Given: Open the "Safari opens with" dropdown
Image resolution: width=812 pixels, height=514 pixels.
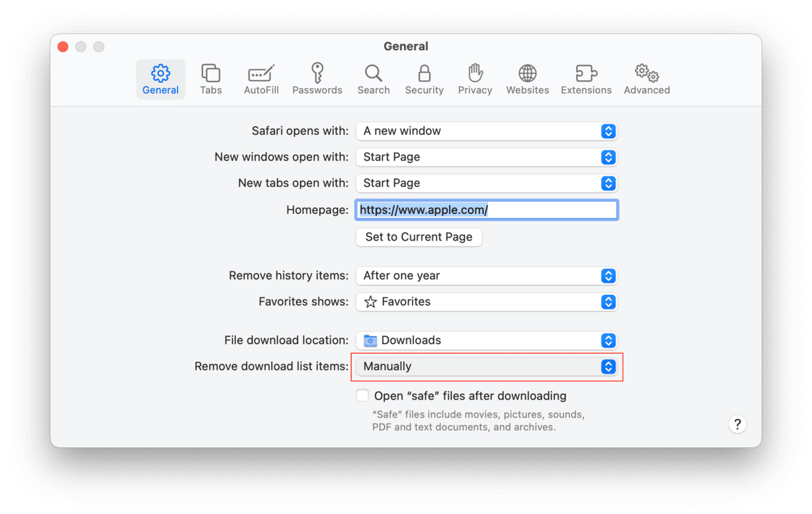Looking at the screenshot, I should point(487,131).
